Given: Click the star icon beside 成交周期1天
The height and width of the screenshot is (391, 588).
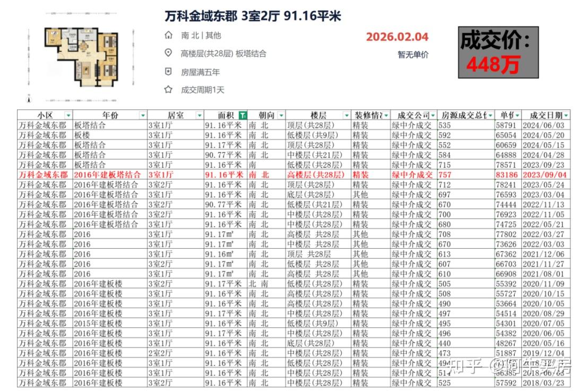Looking at the screenshot, I should tap(168, 89).
